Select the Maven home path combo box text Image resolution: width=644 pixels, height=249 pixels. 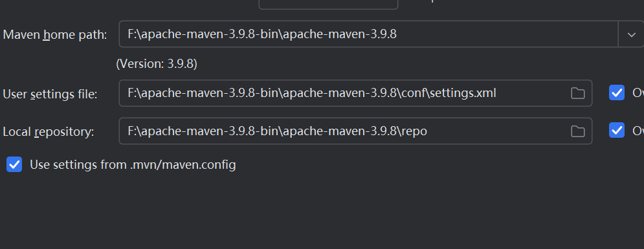click(261, 34)
